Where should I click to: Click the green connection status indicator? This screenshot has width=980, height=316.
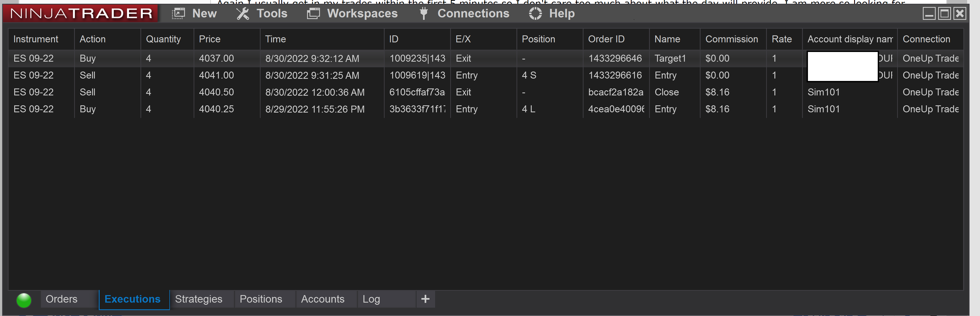(x=24, y=300)
